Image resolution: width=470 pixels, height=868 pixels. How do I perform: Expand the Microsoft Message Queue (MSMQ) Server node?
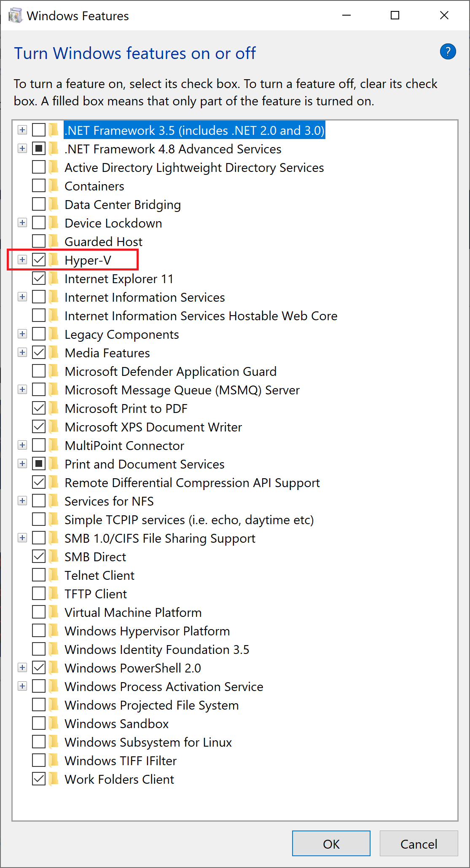(x=22, y=389)
